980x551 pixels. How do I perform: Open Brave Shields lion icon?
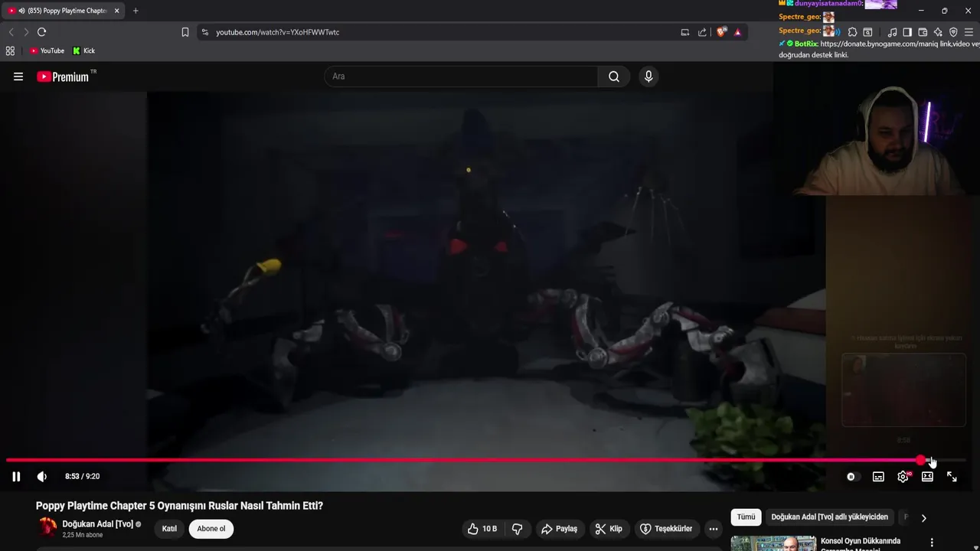point(721,32)
